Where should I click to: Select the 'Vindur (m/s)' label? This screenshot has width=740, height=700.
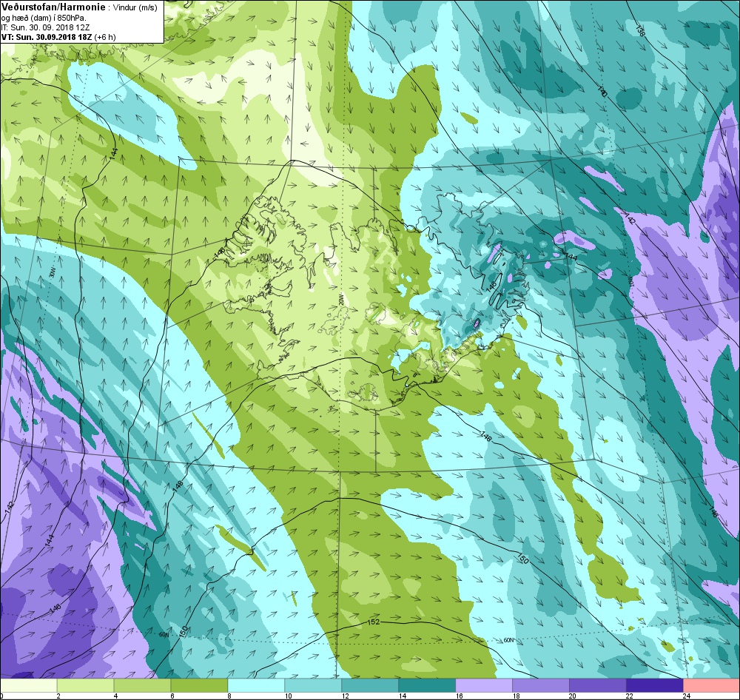(x=136, y=7)
